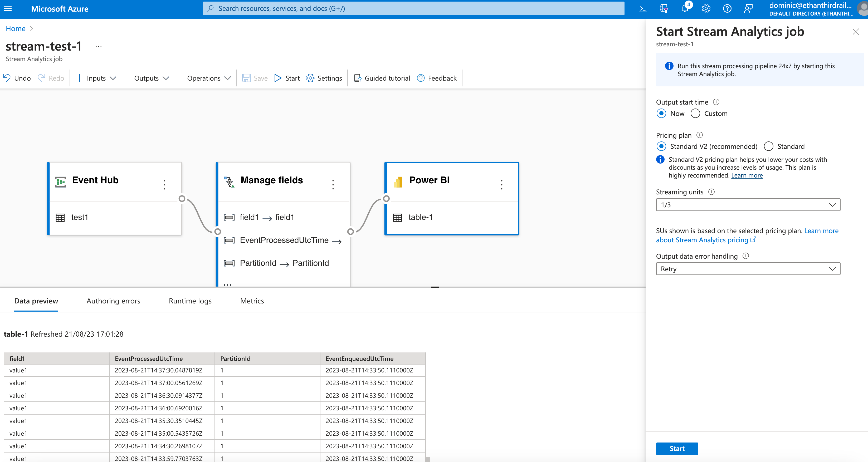Open Settings for stream-test-1
Viewport: 868px width, 462px height.
click(324, 78)
